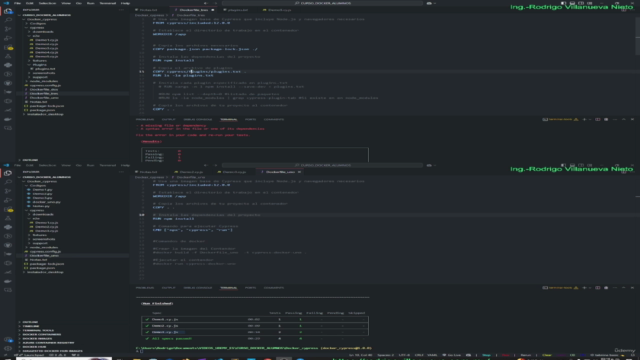
Task: Expand node_modules folder in top window
Action: pyautogui.click(x=44, y=81)
